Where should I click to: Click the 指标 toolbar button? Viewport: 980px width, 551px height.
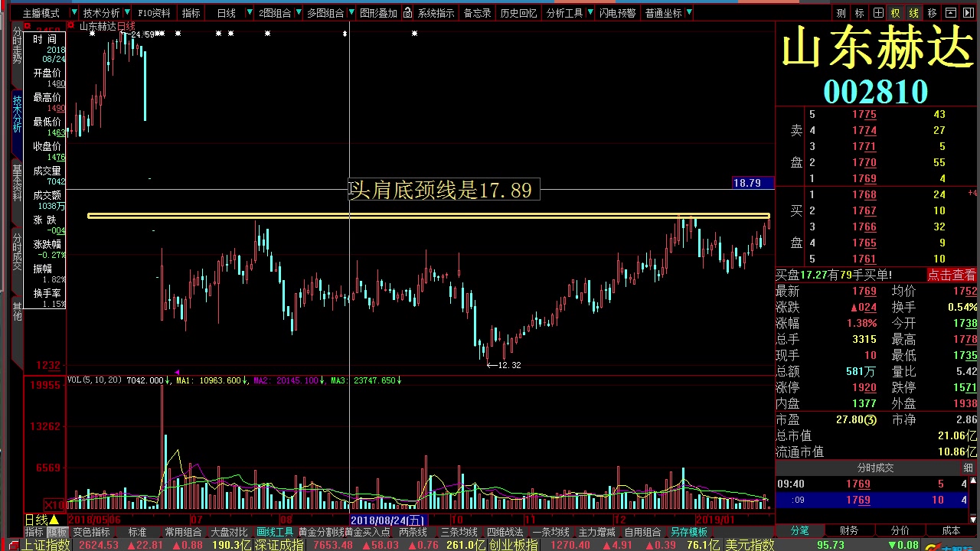point(191,13)
